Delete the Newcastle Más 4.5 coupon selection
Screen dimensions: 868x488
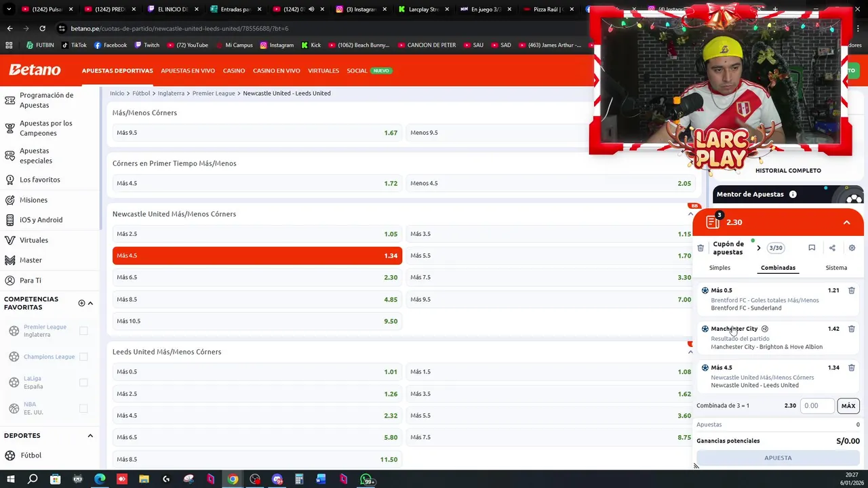[x=851, y=367]
